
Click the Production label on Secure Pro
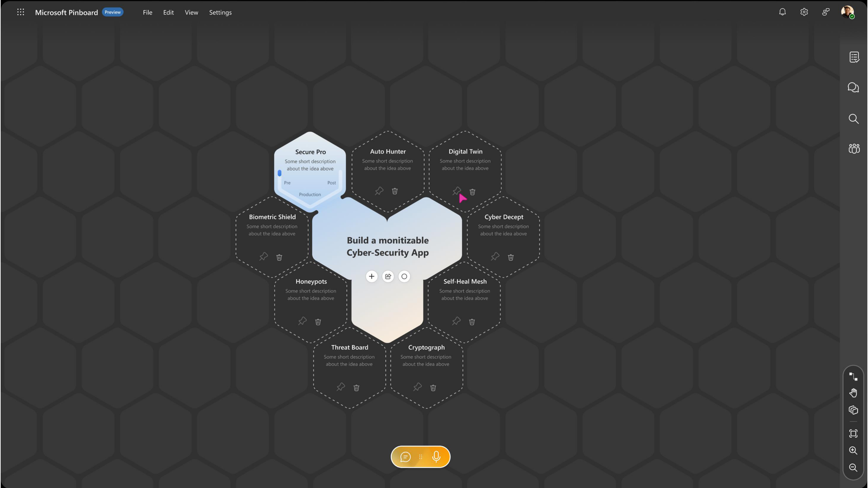[310, 195]
